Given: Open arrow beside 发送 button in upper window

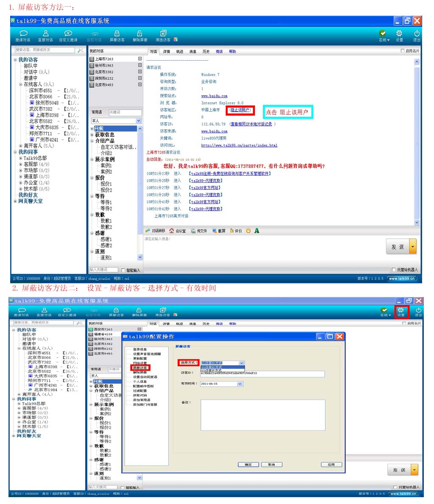Looking at the screenshot, I should tap(413, 247).
